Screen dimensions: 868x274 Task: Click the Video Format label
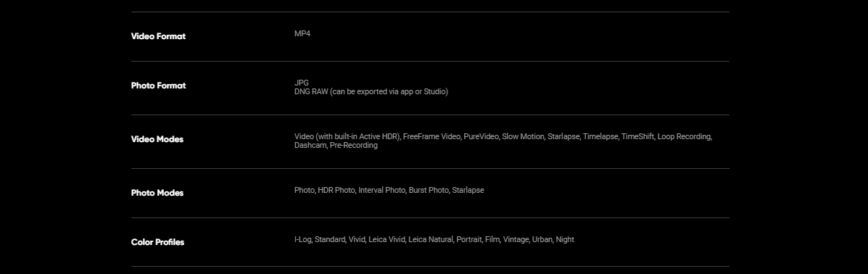[x=158, y=36]
